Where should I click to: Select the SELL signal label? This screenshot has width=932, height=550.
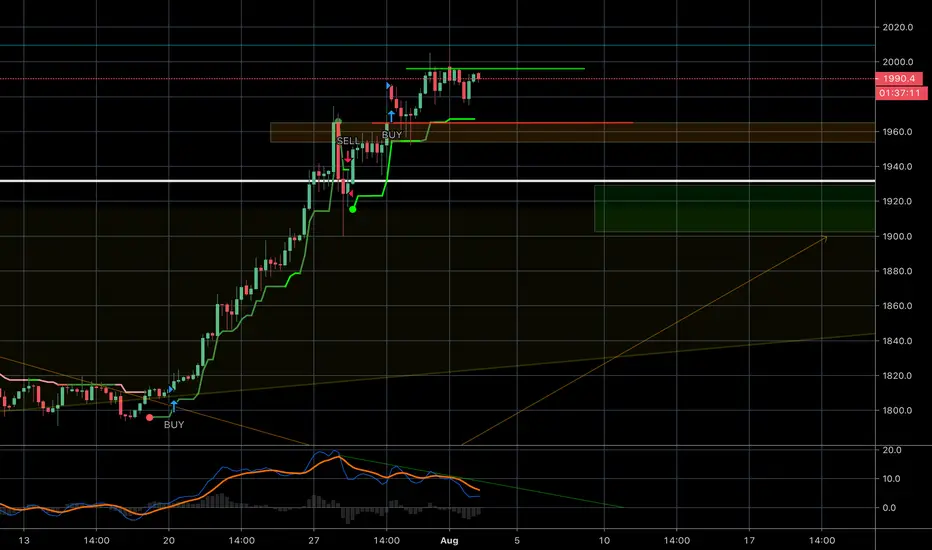pos(348,141)
